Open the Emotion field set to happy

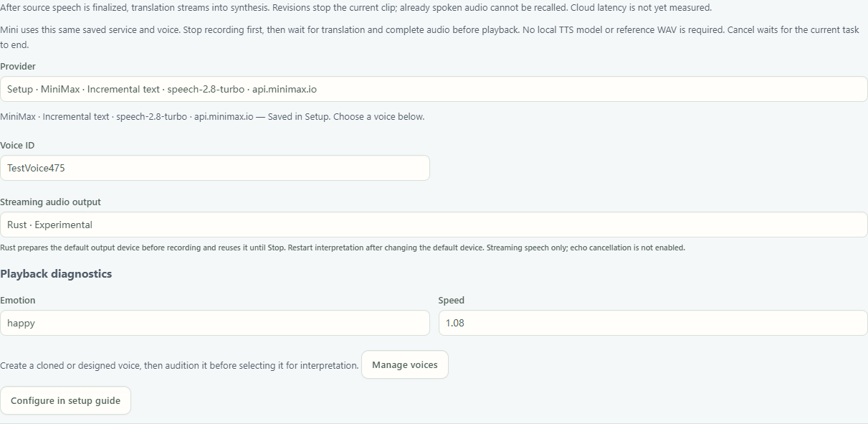click(x=215, y=323)
